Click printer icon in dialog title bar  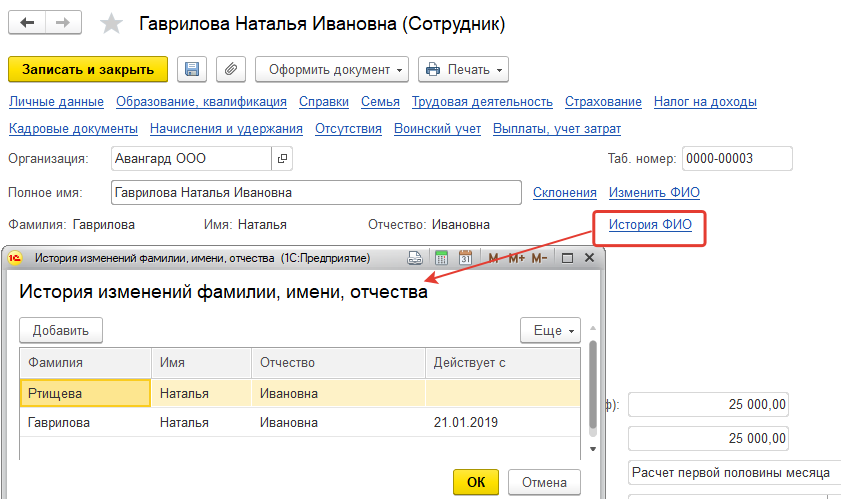[x=415, y=258]
